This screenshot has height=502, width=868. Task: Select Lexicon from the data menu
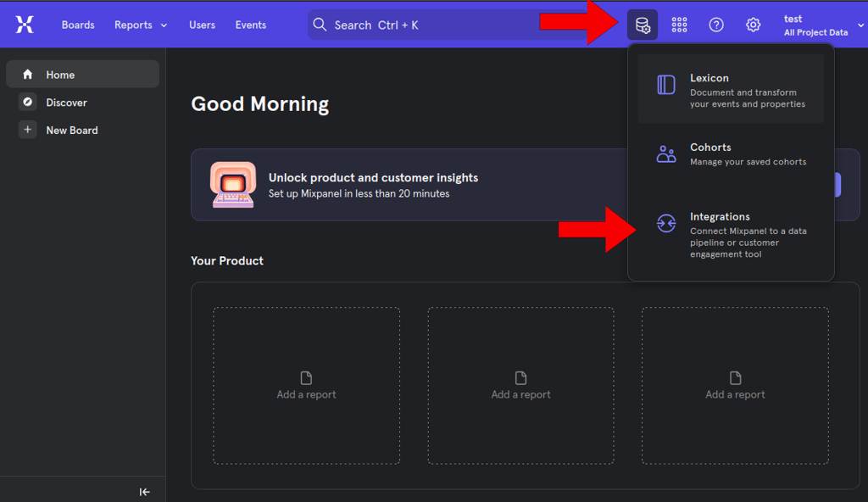pos(731,89)
